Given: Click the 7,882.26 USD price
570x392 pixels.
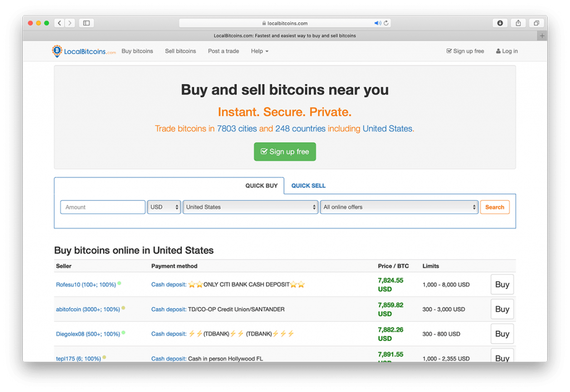Looking at the screenshot, I should (390, 334).
